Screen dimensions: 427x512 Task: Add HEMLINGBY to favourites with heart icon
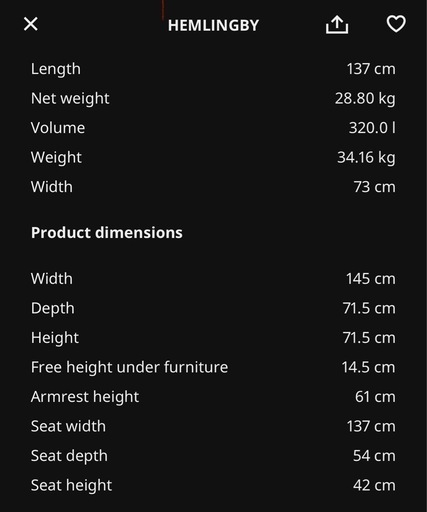(x=396, y=24)
